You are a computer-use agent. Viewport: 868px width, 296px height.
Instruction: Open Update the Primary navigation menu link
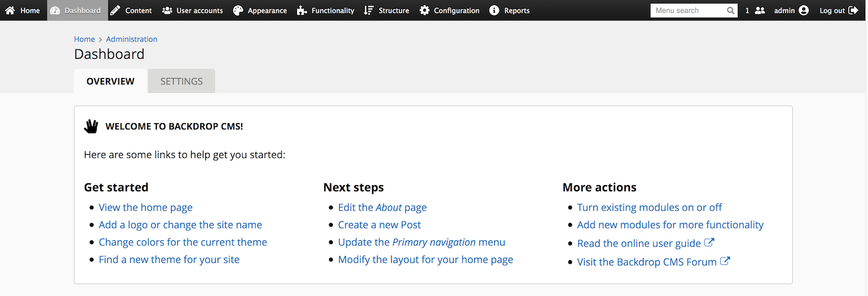(422, 242)
